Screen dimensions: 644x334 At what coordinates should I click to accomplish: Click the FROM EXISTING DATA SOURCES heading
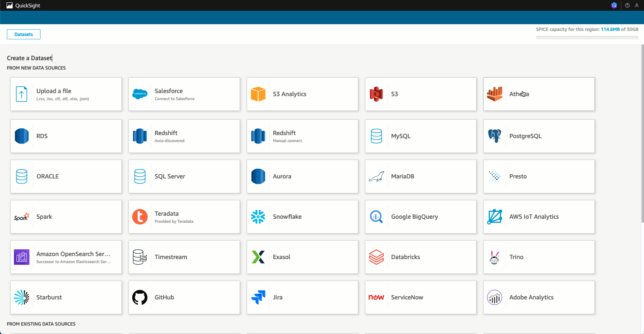click(41, 324)
